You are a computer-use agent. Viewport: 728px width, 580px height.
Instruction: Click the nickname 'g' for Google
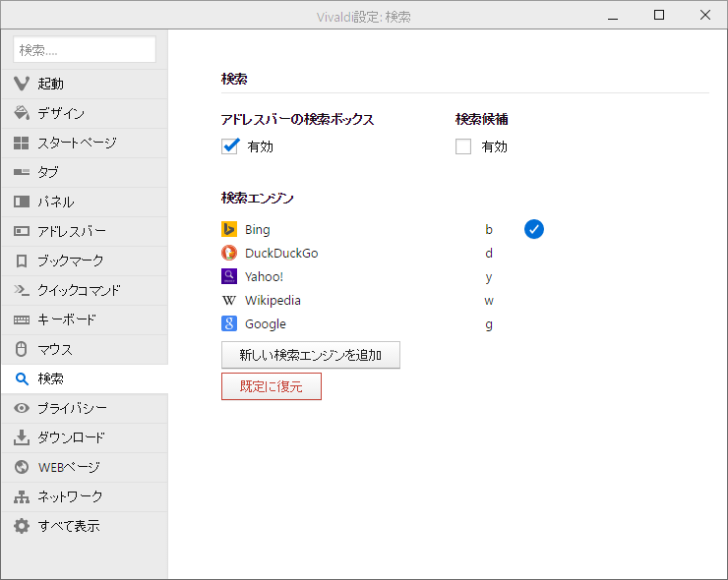(489, 324)
